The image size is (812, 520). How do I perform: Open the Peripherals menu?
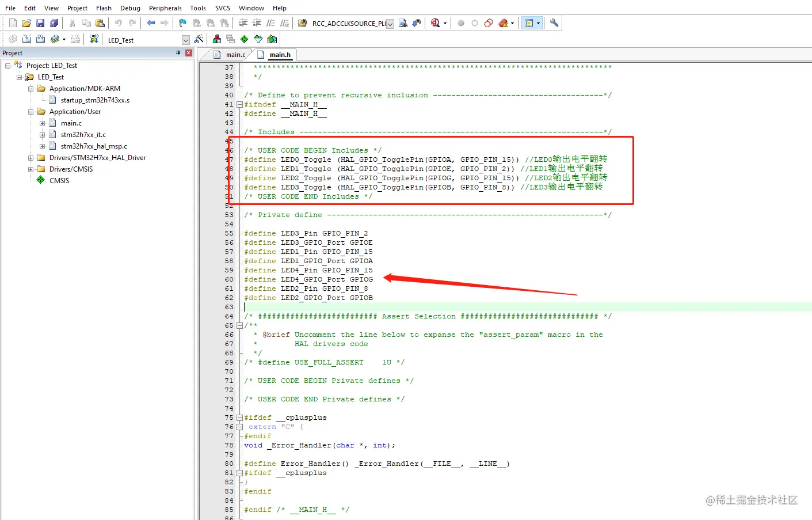click(165, 8)
